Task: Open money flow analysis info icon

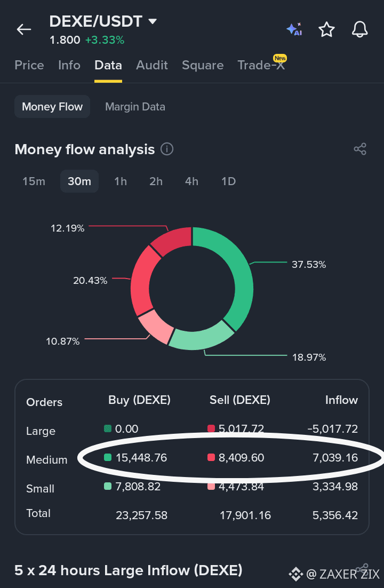Action: [167, 149]
